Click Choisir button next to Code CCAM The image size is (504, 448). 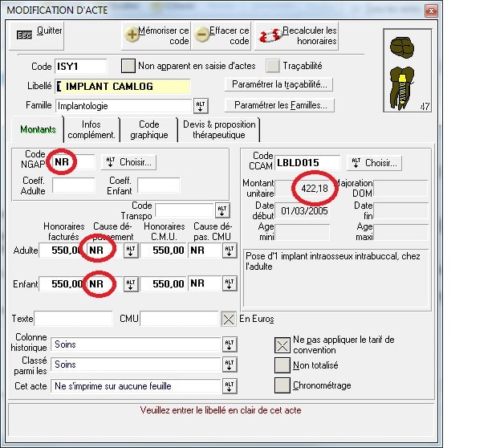(374, 163)
